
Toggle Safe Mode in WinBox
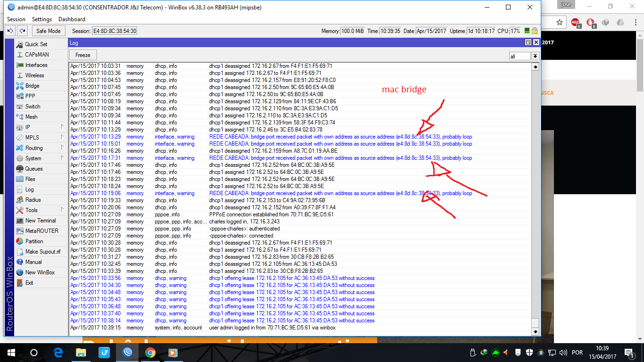49,31
